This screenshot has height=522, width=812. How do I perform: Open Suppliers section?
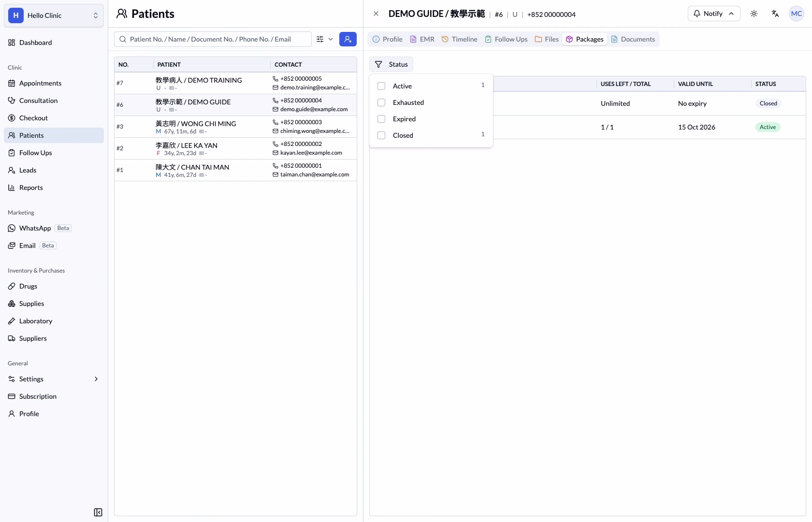click(54, 338)
